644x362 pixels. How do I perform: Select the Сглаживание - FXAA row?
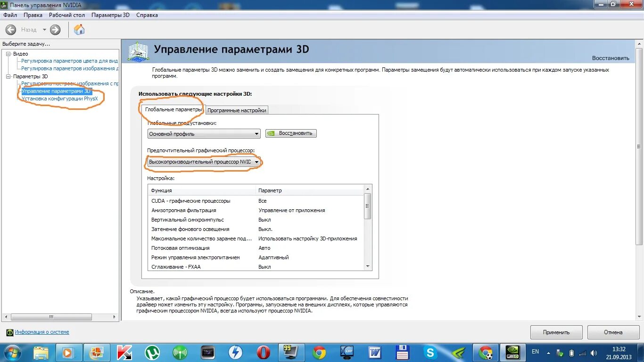tap(256, 266)
